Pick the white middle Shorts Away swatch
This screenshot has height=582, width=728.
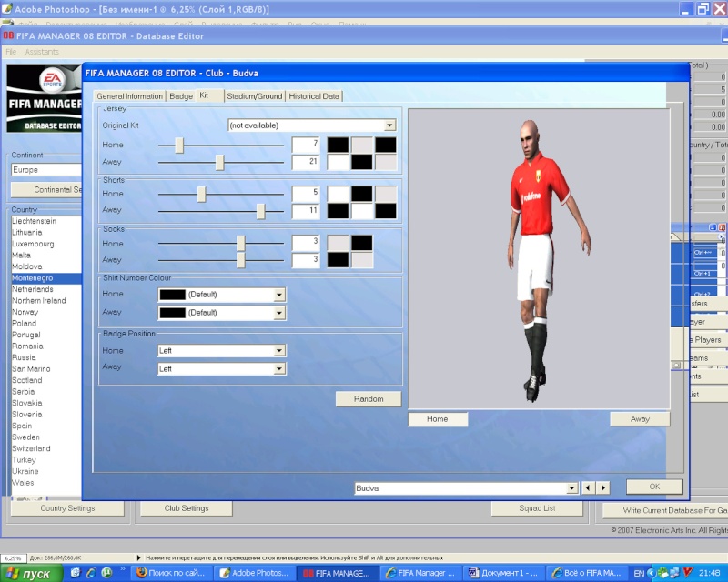click(x=361, y=211)
